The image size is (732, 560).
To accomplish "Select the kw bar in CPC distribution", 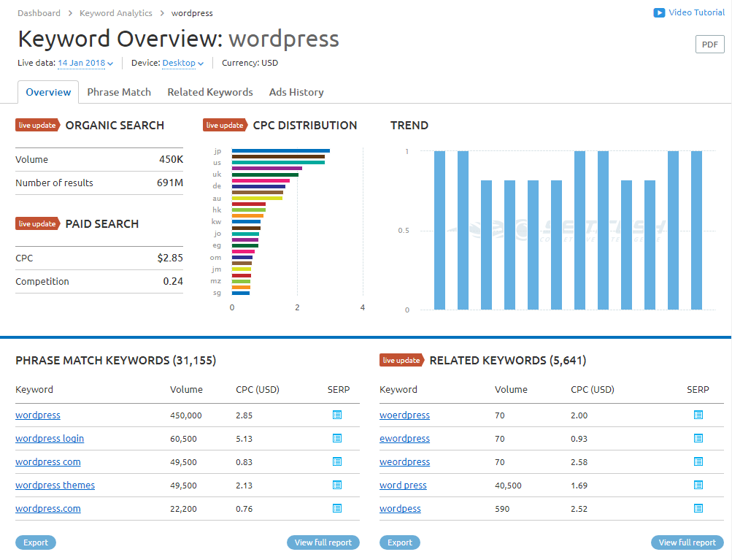I will 246,222.
